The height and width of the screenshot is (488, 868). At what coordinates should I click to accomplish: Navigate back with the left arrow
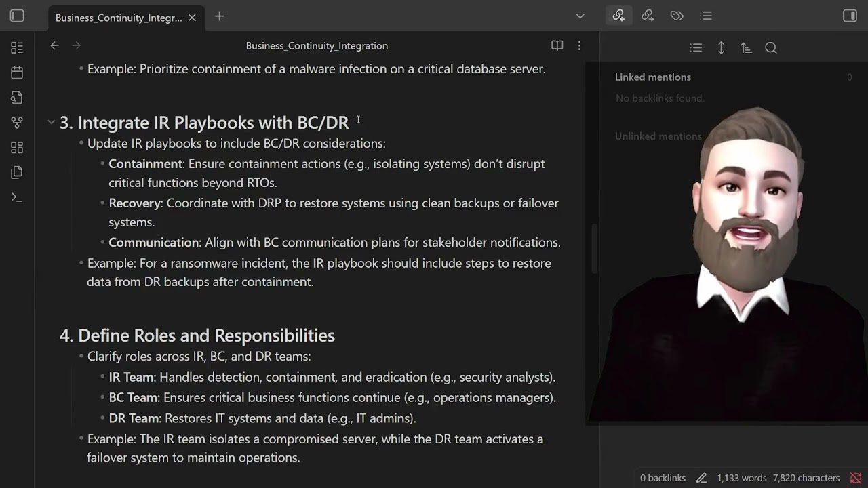pos(54,46)
